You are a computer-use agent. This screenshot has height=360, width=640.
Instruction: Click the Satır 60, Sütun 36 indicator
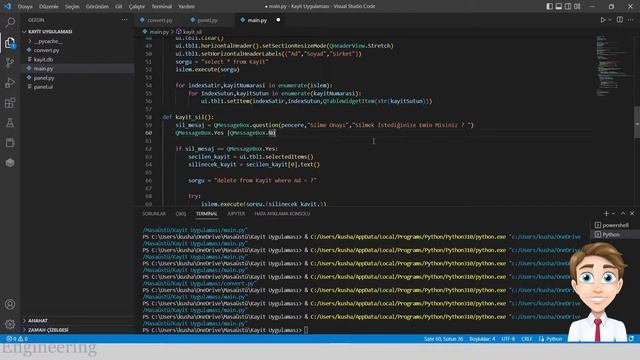443,339
